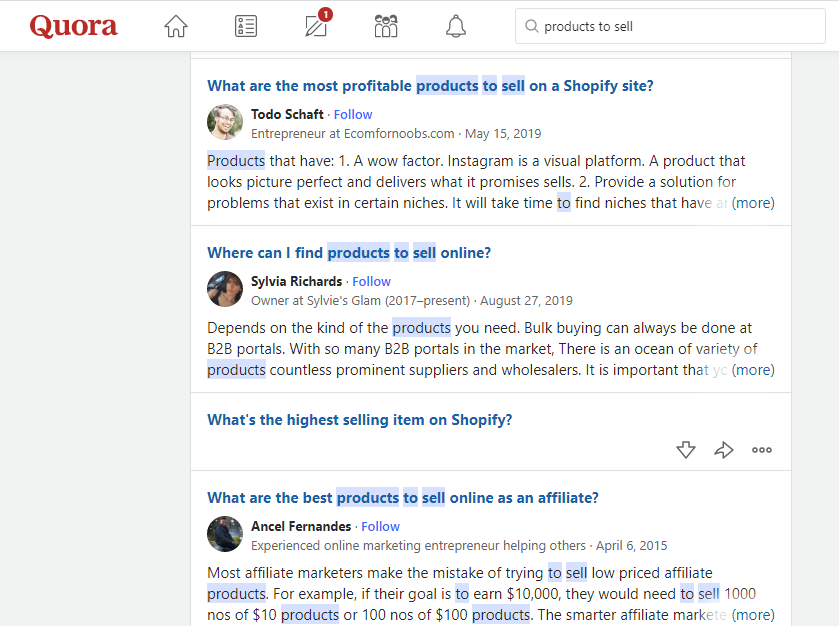
Task: Click 'Owner at Sylvie's Glam (2017–present)' credential
Action: [361, 301]
